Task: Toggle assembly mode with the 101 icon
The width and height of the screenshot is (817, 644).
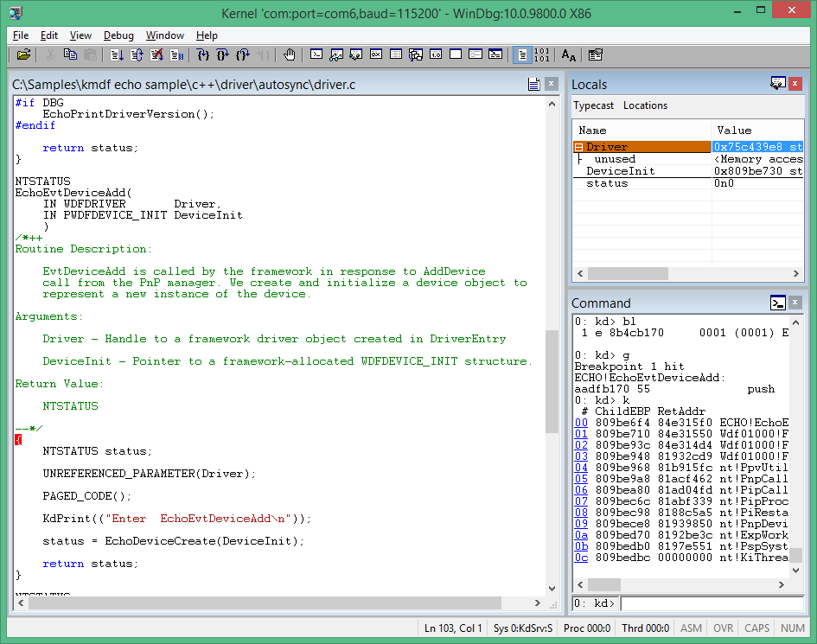Action: (x=541, y=54)
